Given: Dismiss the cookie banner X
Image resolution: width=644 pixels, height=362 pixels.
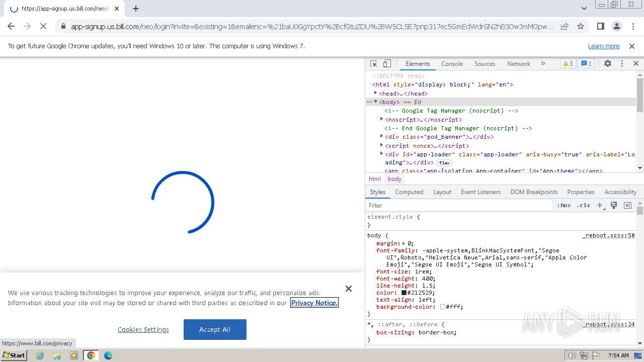Looking at the screenshot, I should click(x=349, y=289).
